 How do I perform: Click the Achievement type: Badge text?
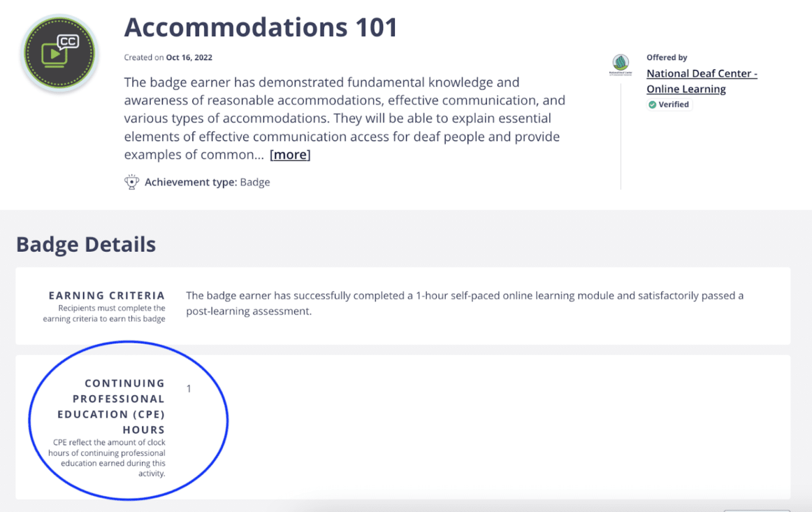coord(207,182)
